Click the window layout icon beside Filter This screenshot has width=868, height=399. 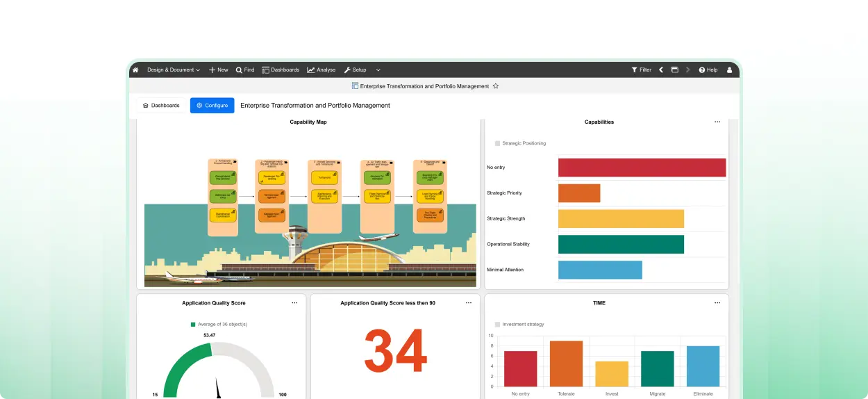[x=674, y=70]
